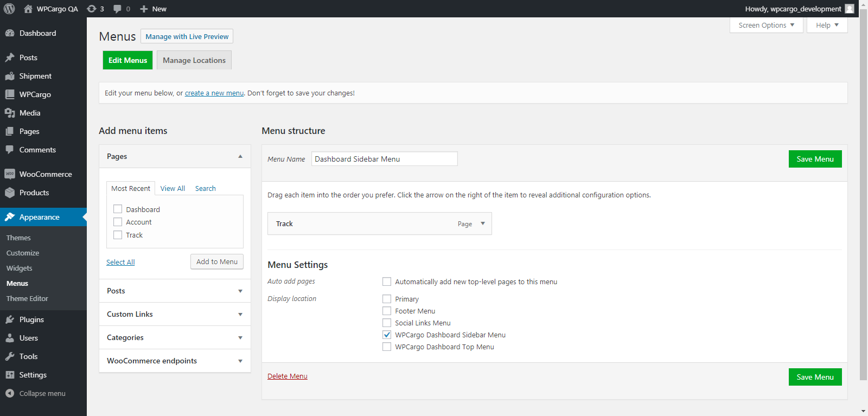This screenshot has width=868, height=416.
Task: Open the Screen Options dropdown
Action: (x=766, y=25)
